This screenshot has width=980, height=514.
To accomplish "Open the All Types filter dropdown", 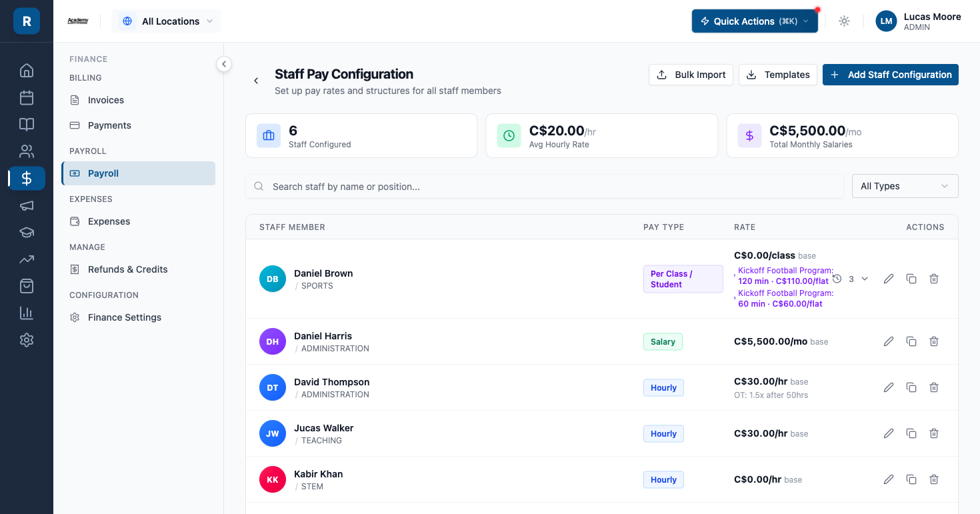I will pos(905,186).
